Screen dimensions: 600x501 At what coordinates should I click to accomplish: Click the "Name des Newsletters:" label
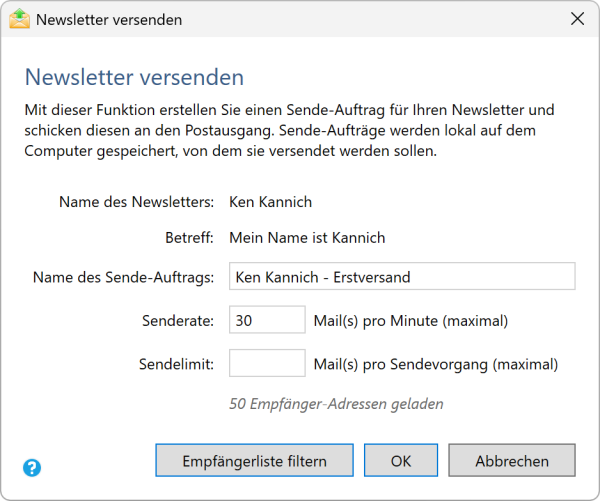(x=136, y=202)
